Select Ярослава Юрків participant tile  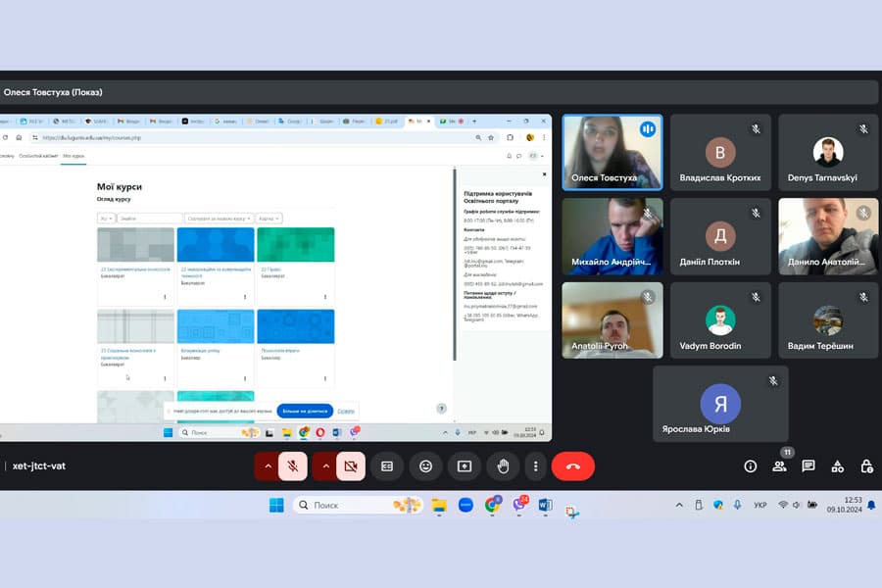coord(720,404)
